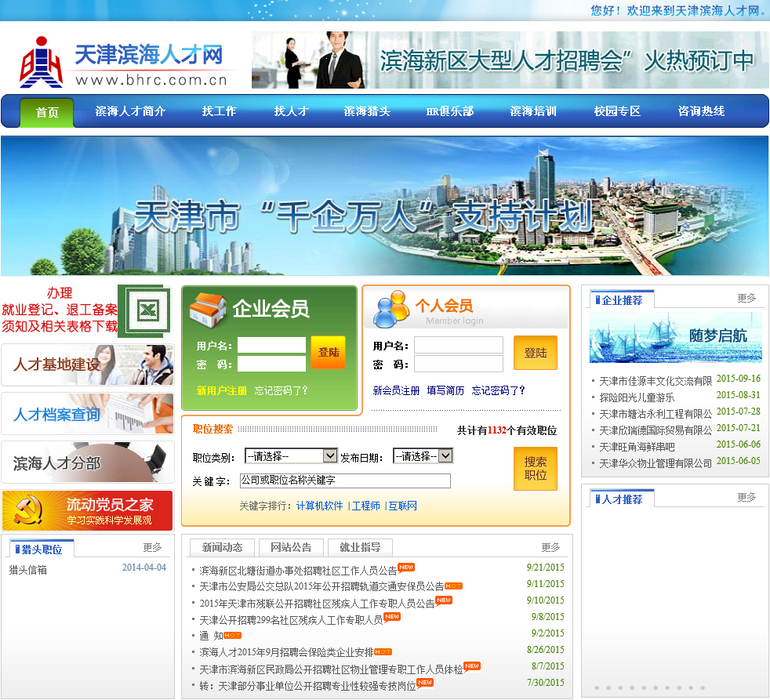Focus personal member 密码 input field
This screenshot has width=770, height=700.
pyautogui.click(x=459, y=364)
